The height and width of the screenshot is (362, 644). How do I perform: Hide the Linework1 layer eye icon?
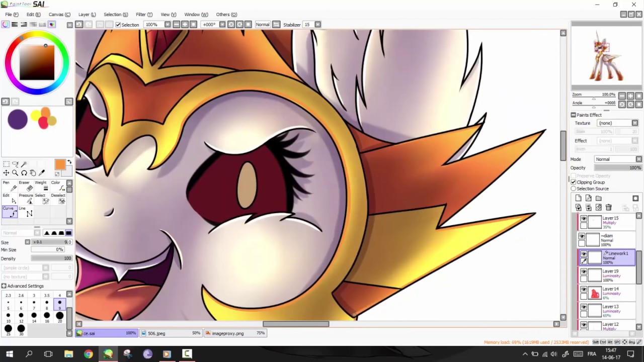click(x=584, y=254)
